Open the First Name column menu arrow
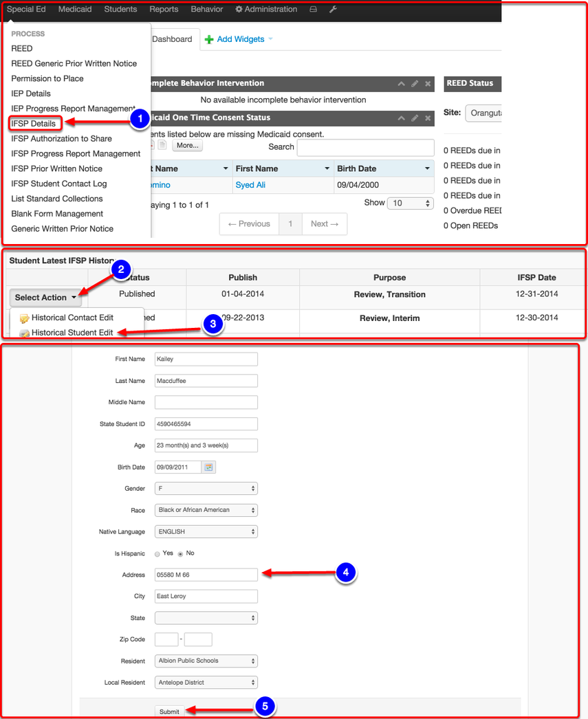This screenshot has height=719, width=588. click(x=327, y=168)
